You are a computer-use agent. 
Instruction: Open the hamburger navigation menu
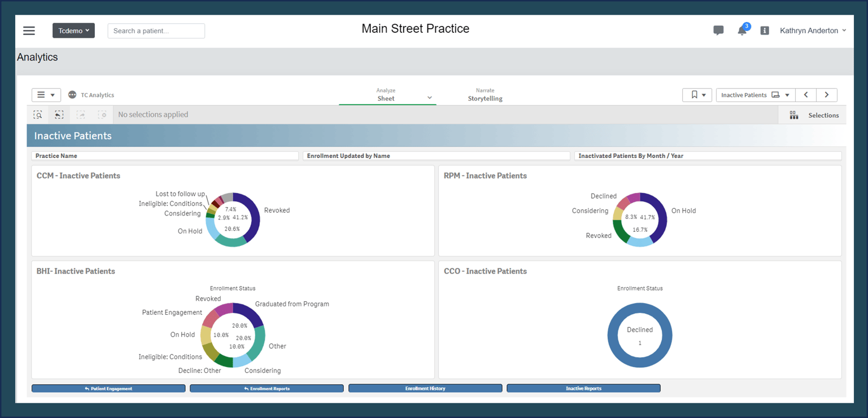tap(29, 30)
